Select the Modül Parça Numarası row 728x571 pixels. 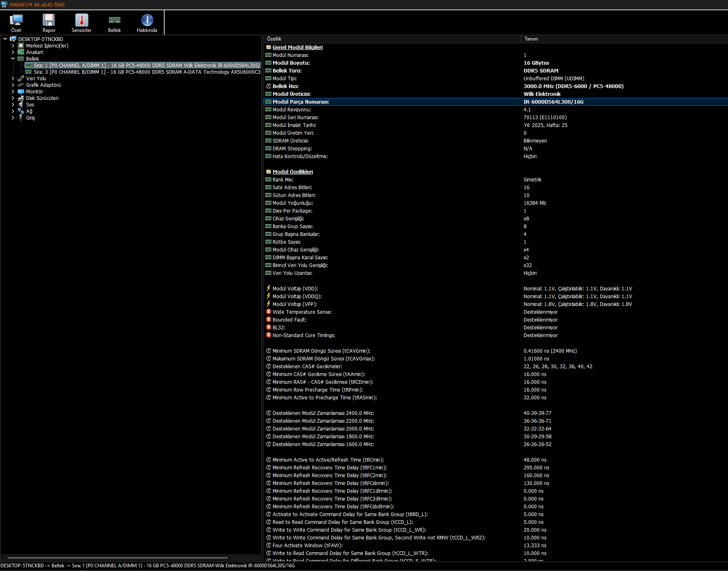[x=495, y=102]
